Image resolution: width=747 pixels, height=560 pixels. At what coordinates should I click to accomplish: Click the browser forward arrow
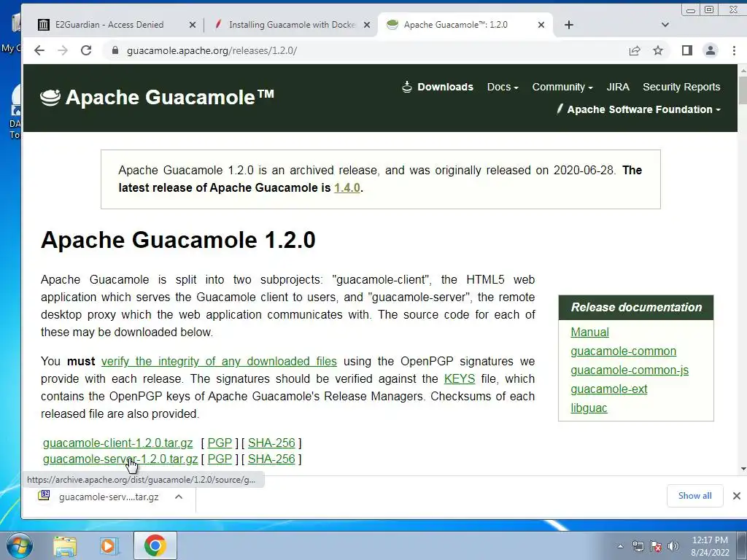click(x=63, y=50)
